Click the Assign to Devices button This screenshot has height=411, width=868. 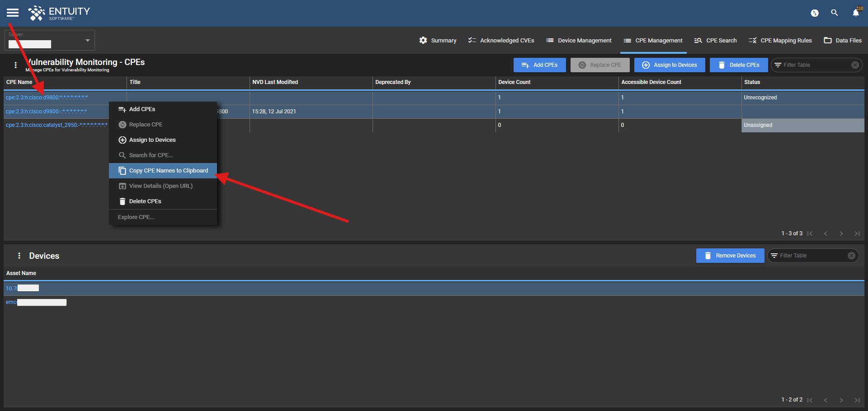(x=670, y=65)
